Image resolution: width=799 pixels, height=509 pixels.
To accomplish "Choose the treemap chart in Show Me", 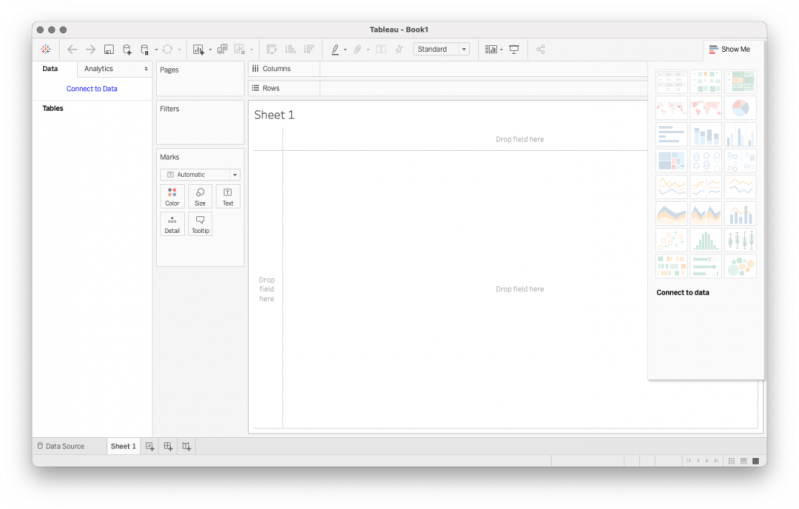I will click(x=671, y=161).
